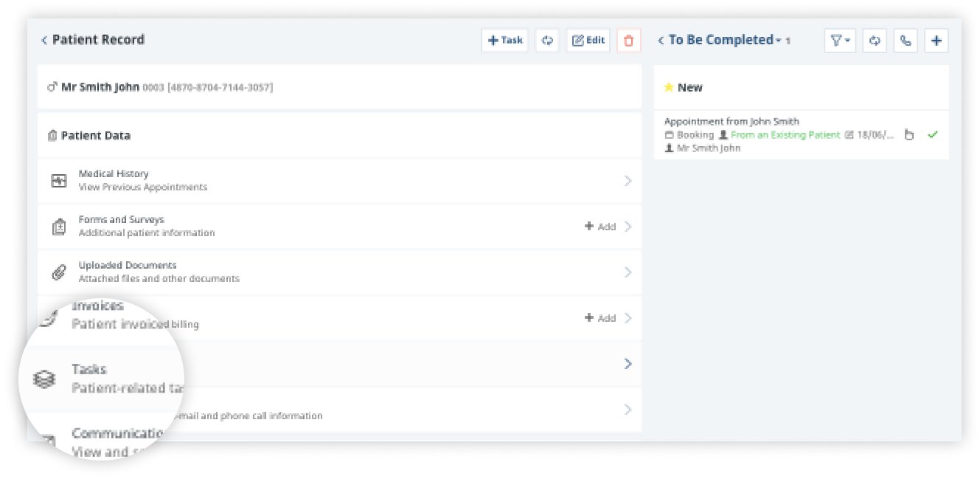
Task: Add new item with plus button
Action: click(936, 41)
